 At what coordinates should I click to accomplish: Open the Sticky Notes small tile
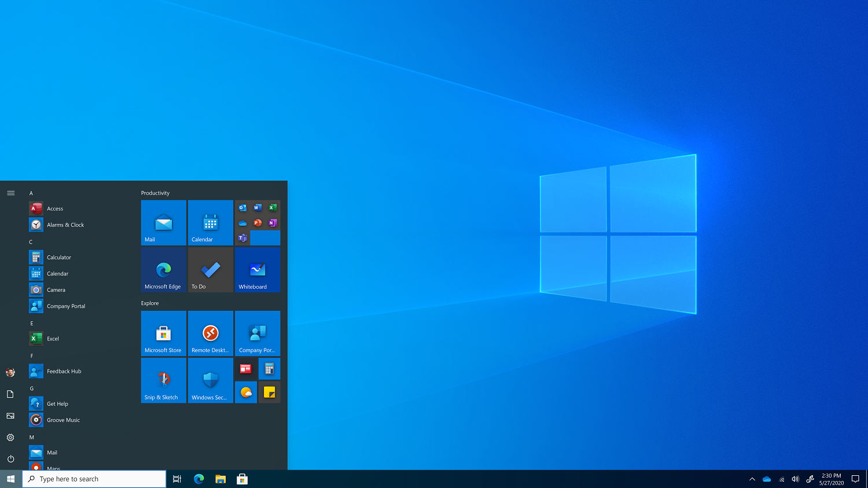coord(270,392)
